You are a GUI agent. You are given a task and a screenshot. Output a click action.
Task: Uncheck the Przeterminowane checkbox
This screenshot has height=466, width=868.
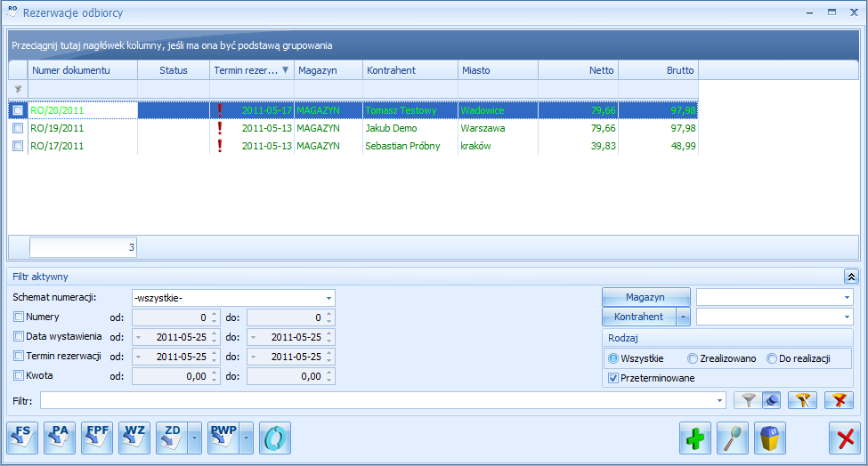[x=613, y=378]
